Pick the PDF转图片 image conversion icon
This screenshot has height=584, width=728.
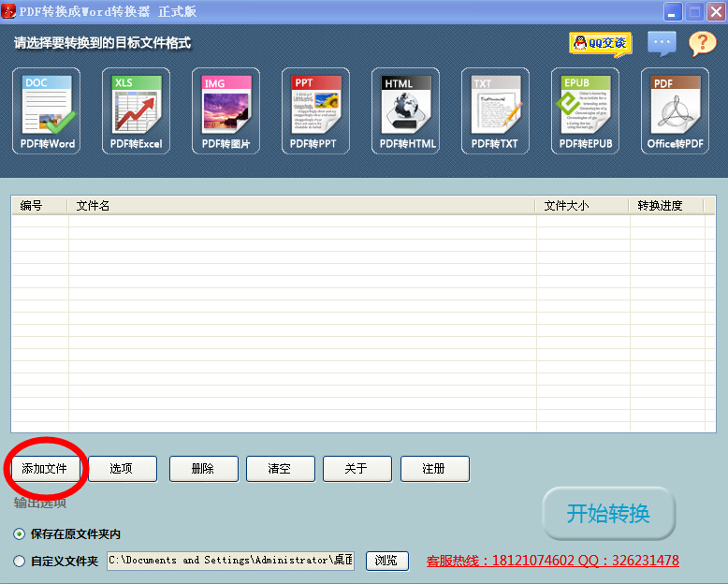pyautogui.click(x=226, y=111)
